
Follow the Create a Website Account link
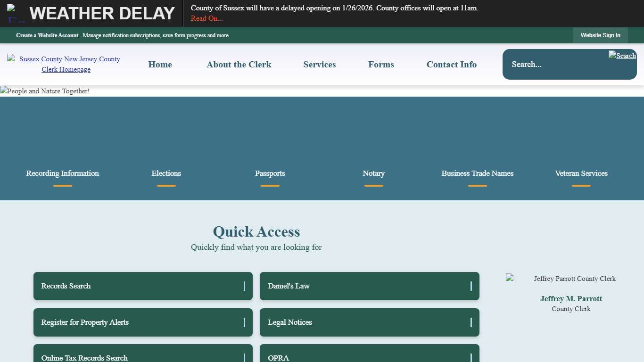pyautogui.click(x=48, y=35)
